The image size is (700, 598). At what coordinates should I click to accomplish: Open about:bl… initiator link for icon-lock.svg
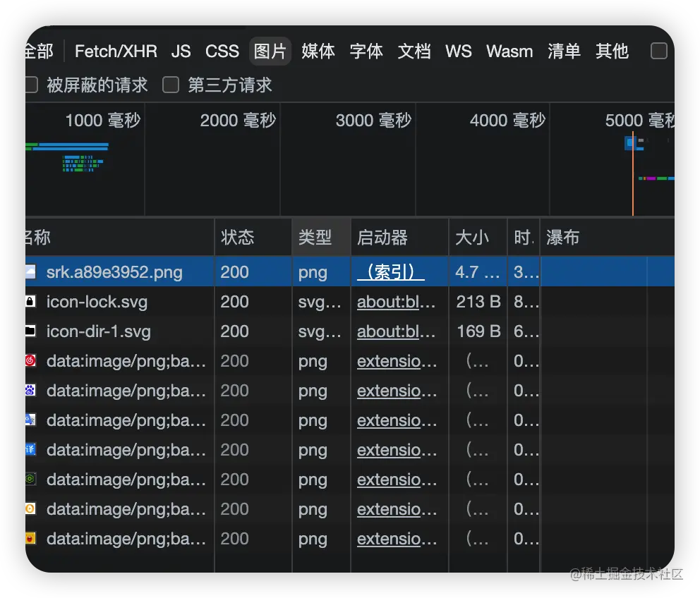click(x=396, y=302)
